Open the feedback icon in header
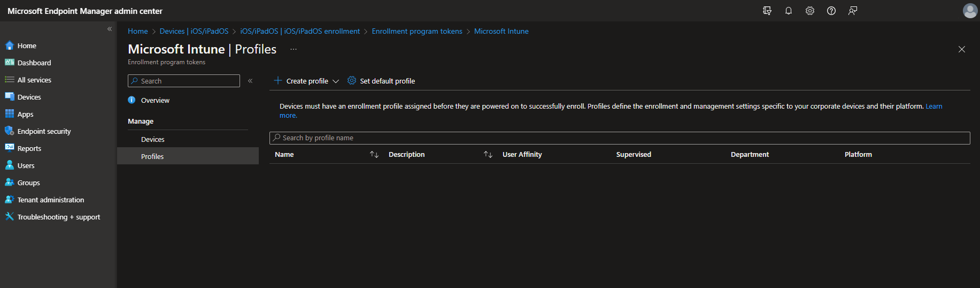 pos(852,11)
